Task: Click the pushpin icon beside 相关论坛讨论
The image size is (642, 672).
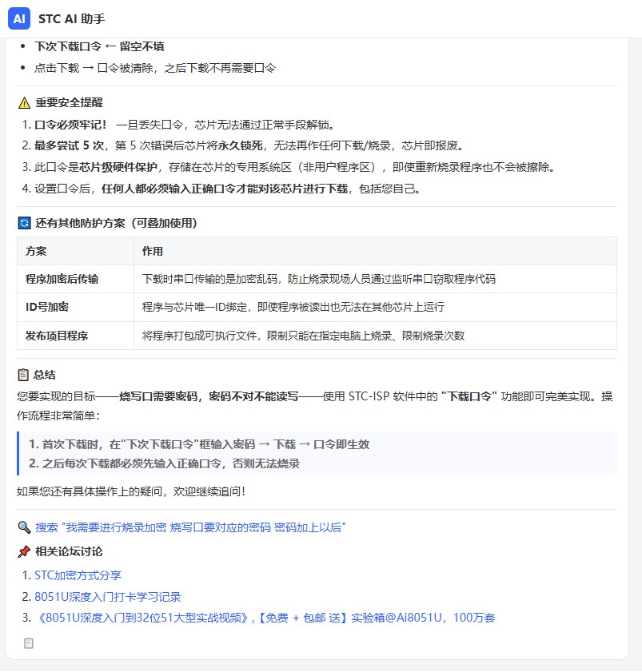Action: (24, 551)
